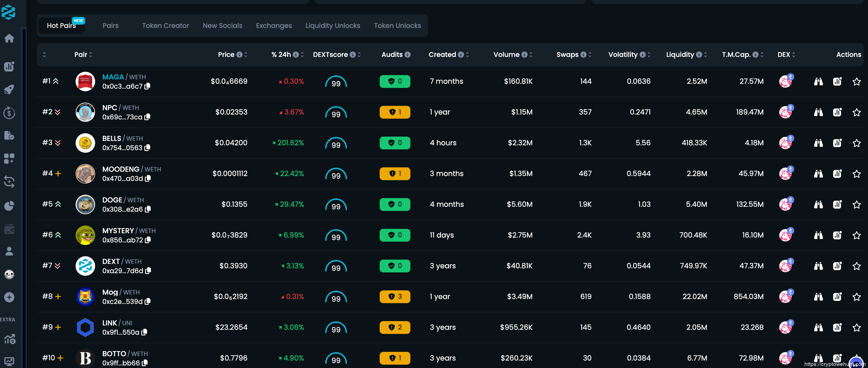
Task: Click the home icon in the sidebar
Action: coord(9,38)
